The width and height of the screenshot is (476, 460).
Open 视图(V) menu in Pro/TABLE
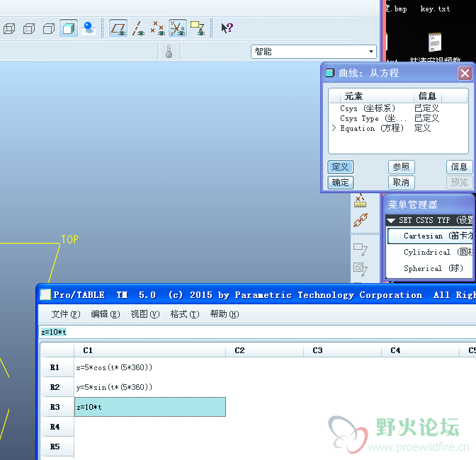click(144, 314)
